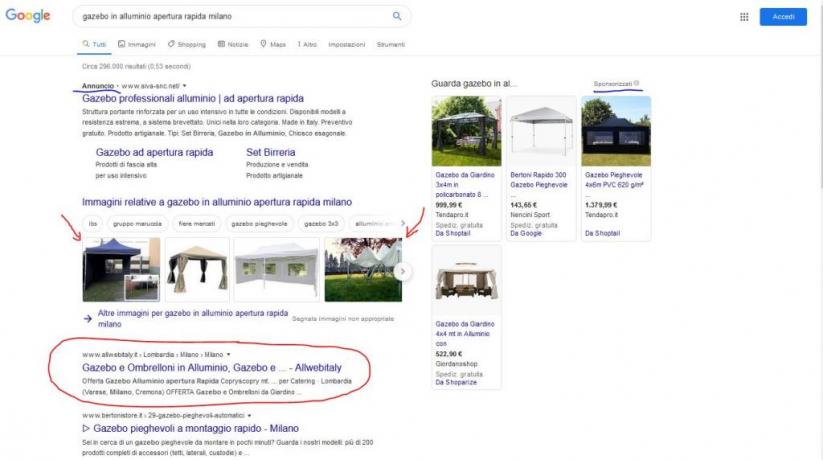Click the Nencini Sport seller name
Screen dimensions: 823x460
click(x=530, y=215)
